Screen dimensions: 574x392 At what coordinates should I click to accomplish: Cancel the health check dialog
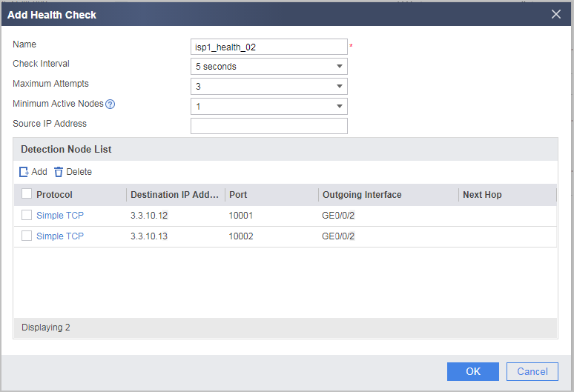tap(532, 371)
